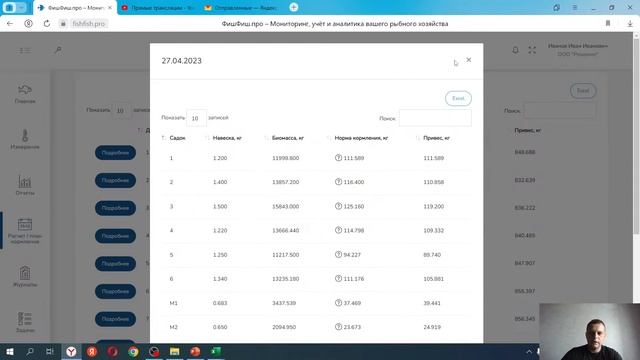Switch to the YouTube Прямые трансляции tab

158,8
